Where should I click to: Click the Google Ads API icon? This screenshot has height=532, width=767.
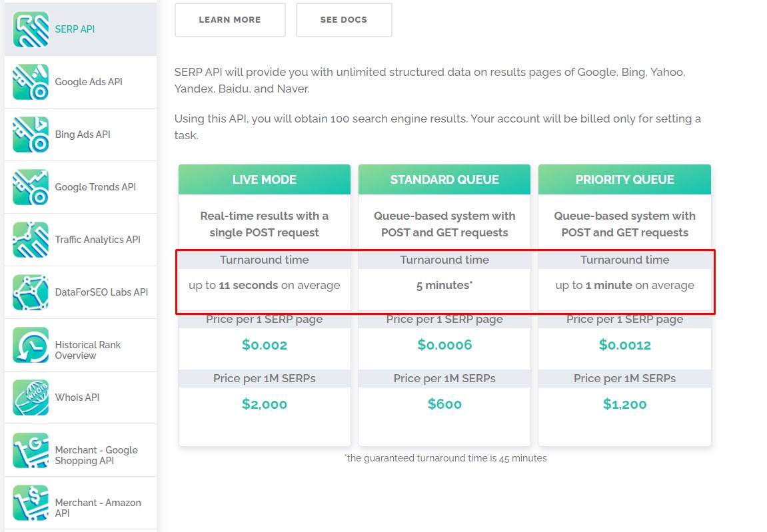coord(31,82)
